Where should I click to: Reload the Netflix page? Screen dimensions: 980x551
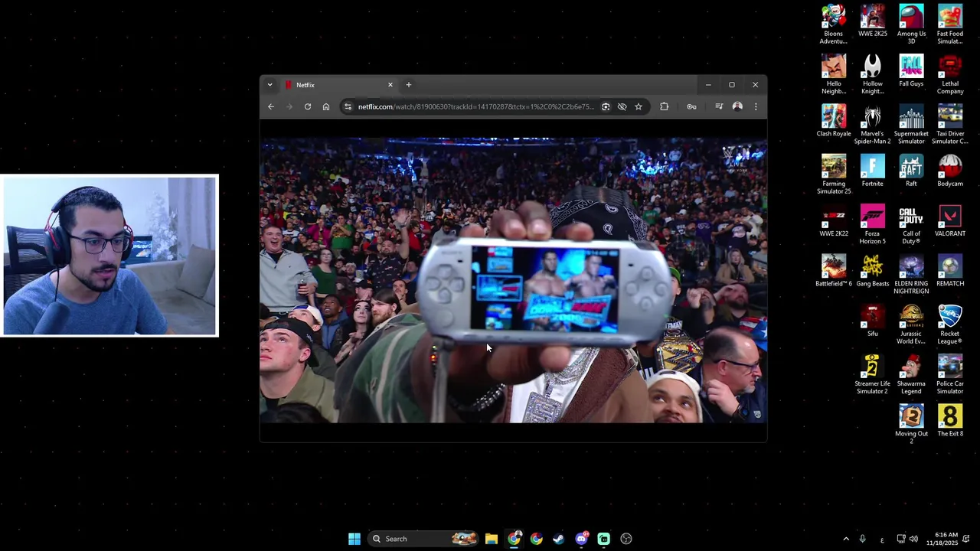[308, 106]
